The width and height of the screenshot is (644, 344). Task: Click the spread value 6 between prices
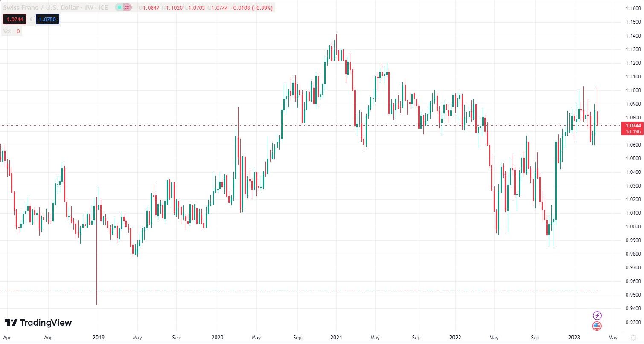coord(31,19)
